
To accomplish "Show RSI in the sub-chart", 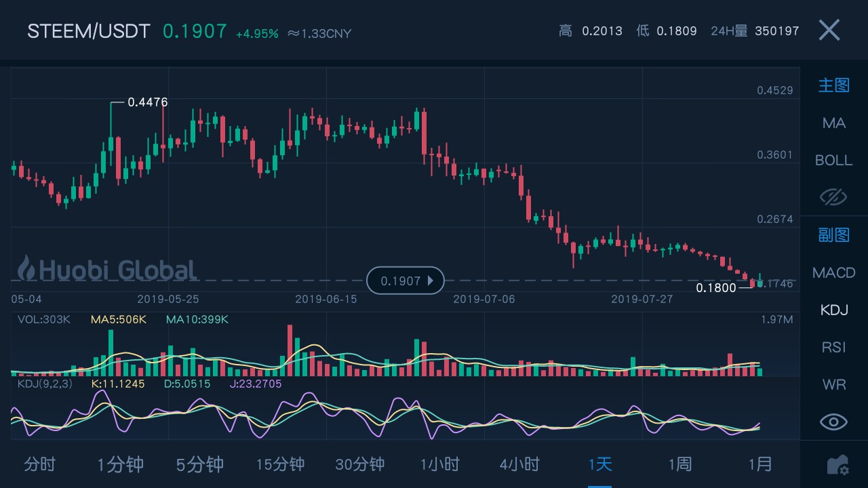I will pos(833,347).
